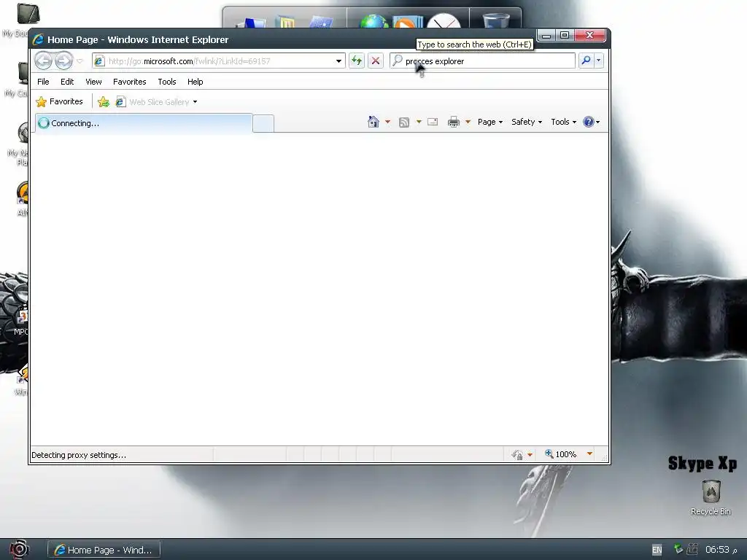Screen dimensions: 747x560
Task: Expand the Web Slice Gallery dropdown arrow
Action: 195,102
